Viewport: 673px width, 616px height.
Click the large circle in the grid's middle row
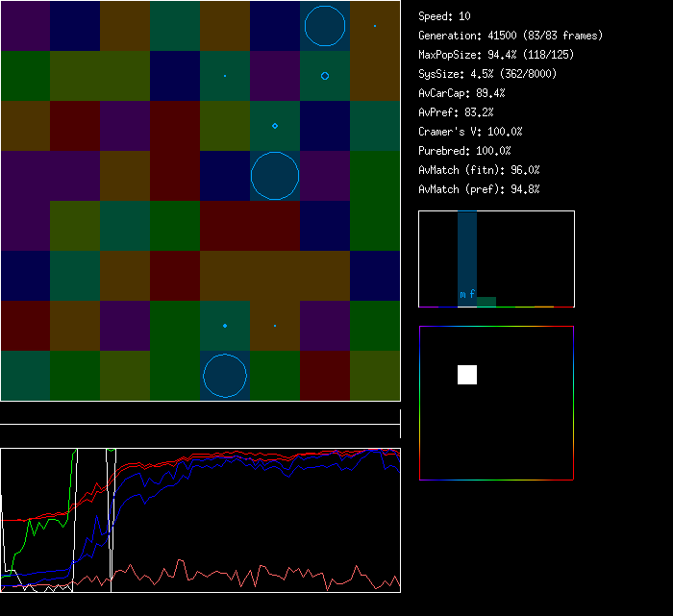275,176
